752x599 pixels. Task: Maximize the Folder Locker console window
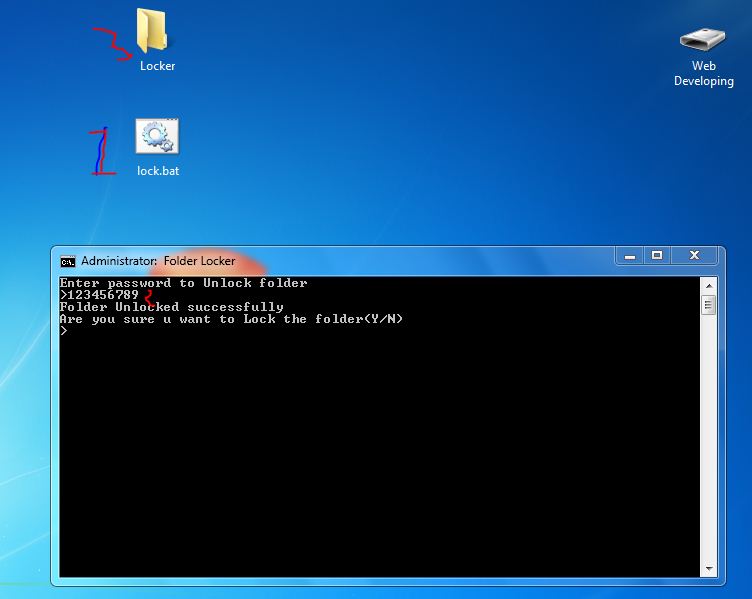click(657, 256)
